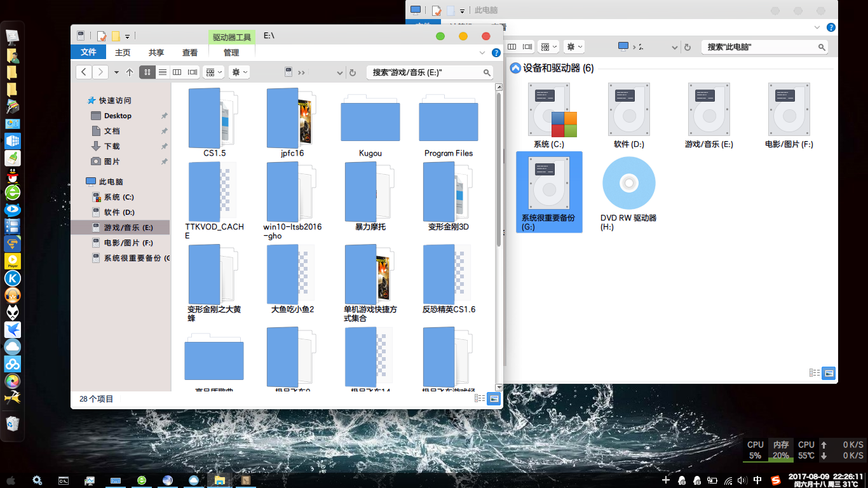Image resolution: width=868 pixels, height=488 pixels.
Task: Open 图片 in the navigation pane
Action: pos(112,161)
